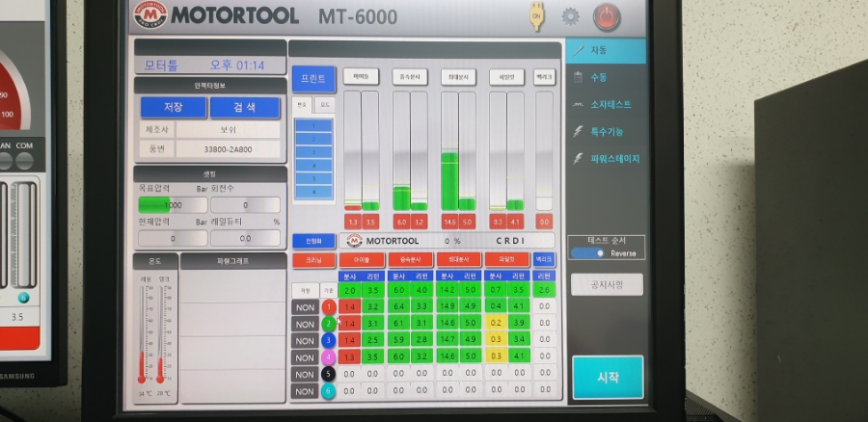
Task: Click the 저항 button above the NON column
Action: (305, 290)
